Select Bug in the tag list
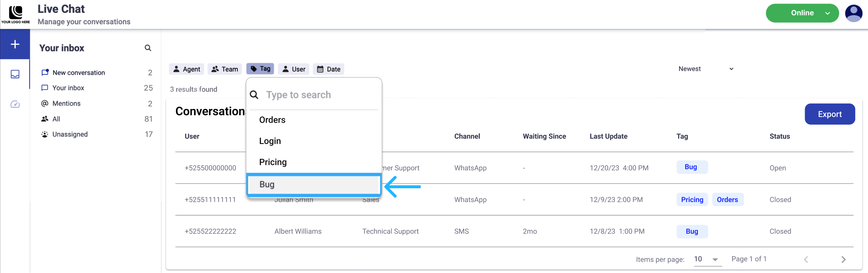The image size is (868, 273). (314, 185)
